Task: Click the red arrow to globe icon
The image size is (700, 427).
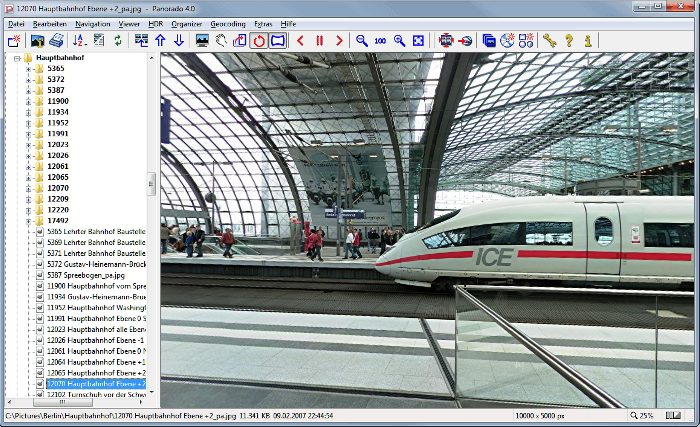Action: click(x=465, y=41)
